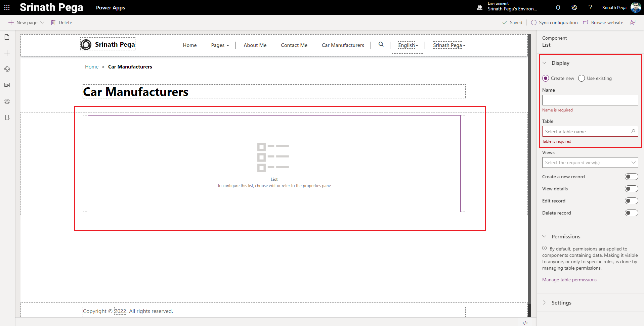Click the About Me navigation item

click(255, 45)
